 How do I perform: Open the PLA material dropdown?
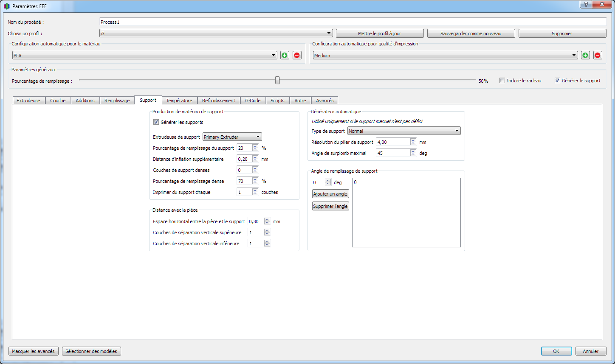(144, 55)
